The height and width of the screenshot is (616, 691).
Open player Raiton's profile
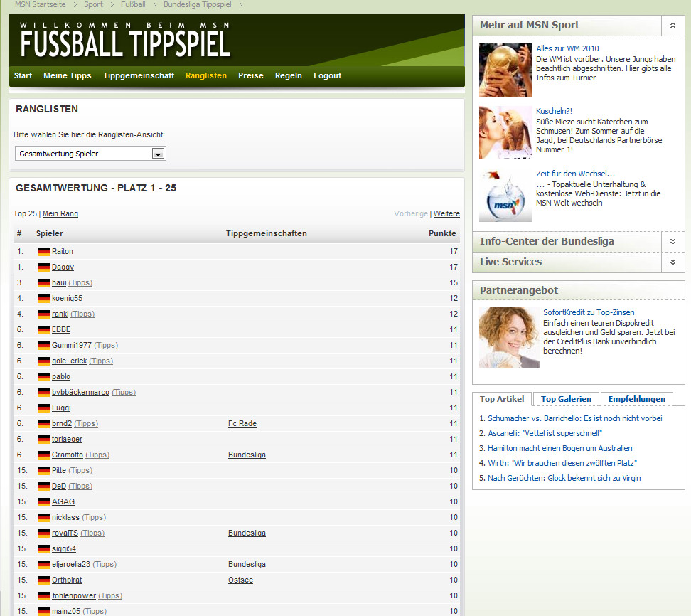pos(62,251)
